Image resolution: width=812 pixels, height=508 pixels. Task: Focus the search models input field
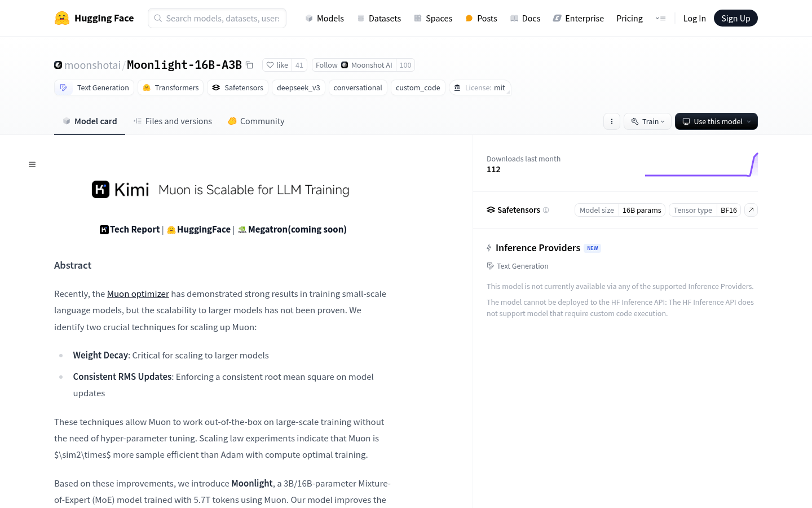(217, 18)
